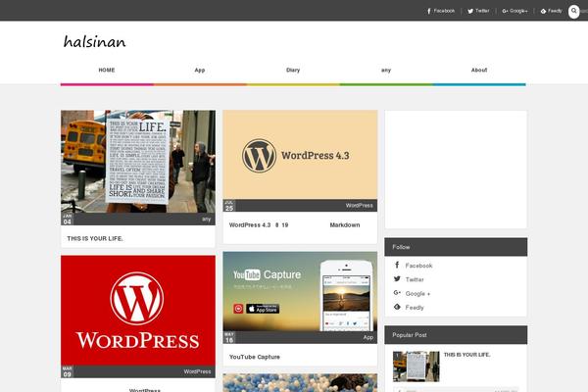Click Google+ icon in Follow widget

point(397,293)
